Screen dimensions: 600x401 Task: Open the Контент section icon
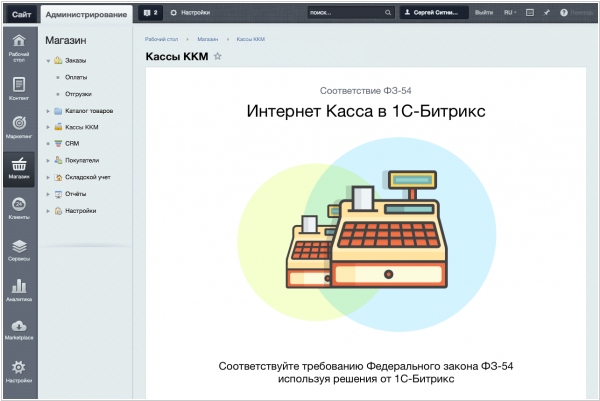18,88
